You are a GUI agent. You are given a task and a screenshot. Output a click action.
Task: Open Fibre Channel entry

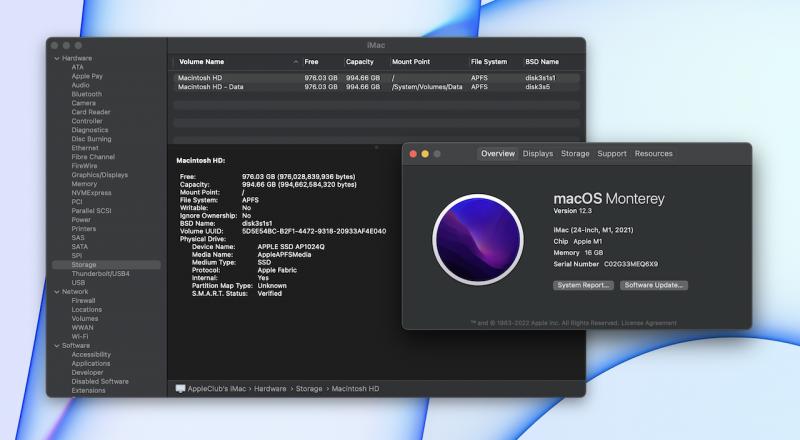click(x=93, y=157)
